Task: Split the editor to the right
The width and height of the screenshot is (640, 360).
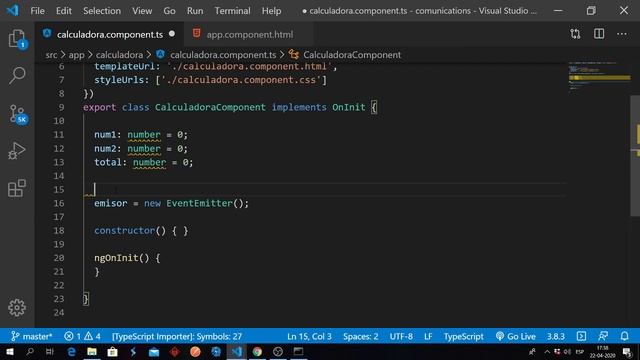Action: (599, 34)
